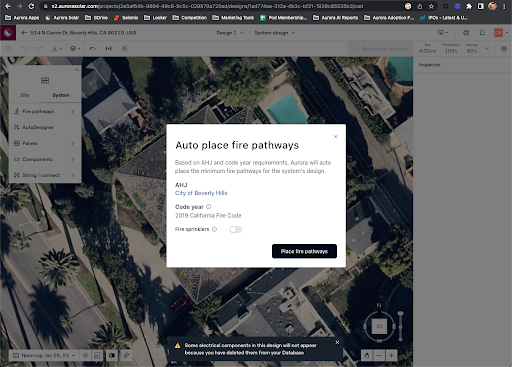Switch to the System tab

(61, 95)
